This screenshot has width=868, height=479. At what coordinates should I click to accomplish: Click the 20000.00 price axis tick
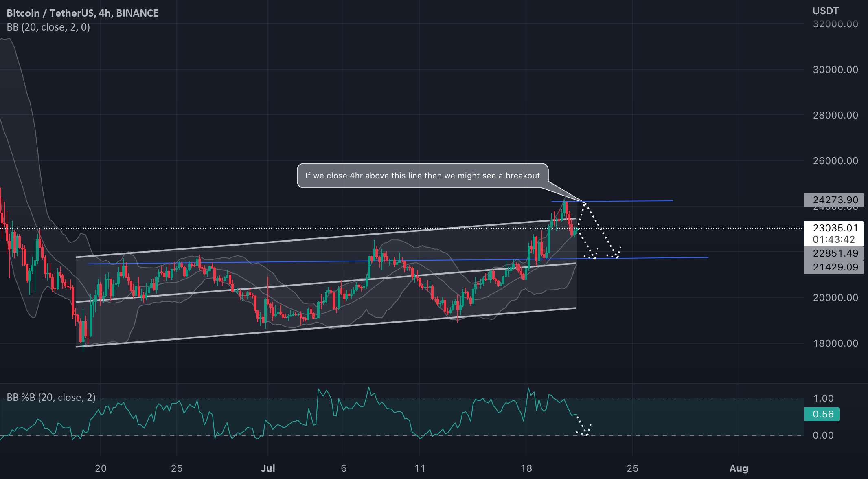pos(835,298)
